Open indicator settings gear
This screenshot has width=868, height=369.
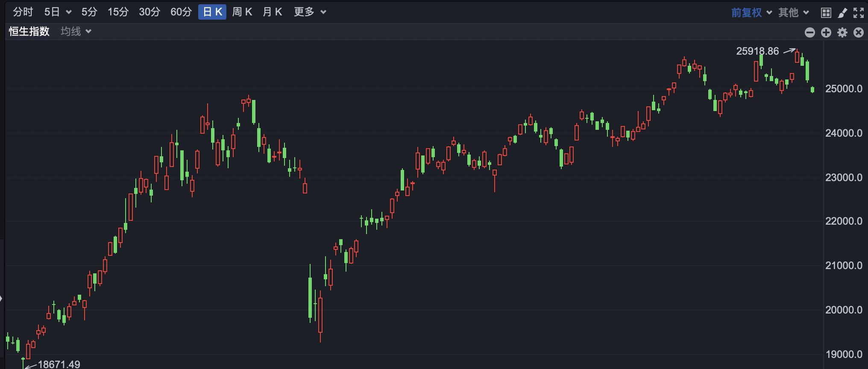842,32
